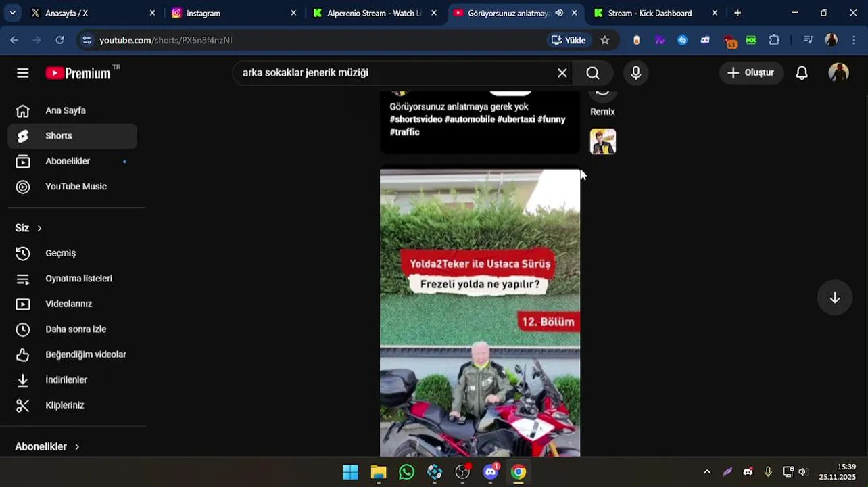Switch to Alperenio Stream Kick tab
Viewport: 868px width, 487px height.
pyautogui.click(x=375, y=13)
